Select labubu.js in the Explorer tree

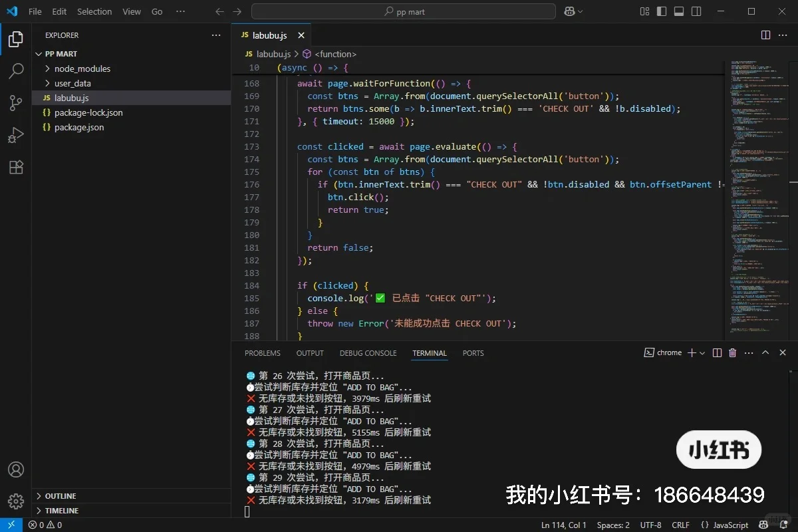pos(132,98)
